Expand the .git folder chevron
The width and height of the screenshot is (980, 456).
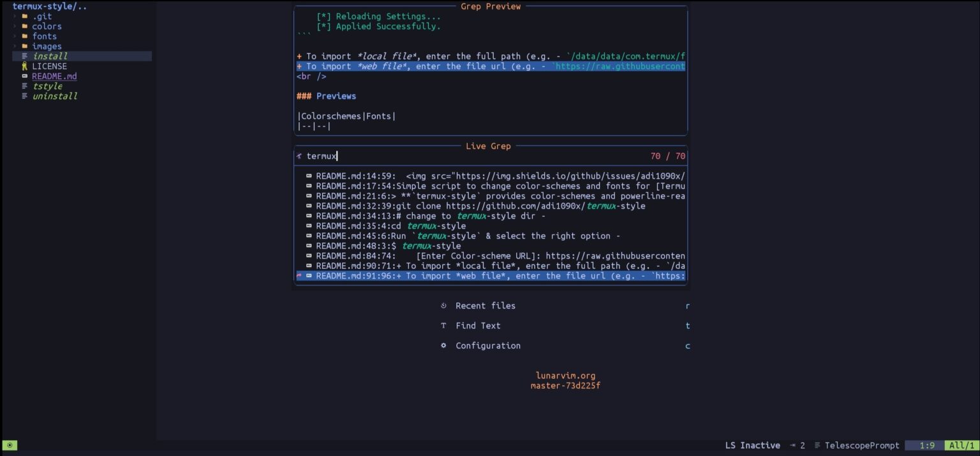15,17
